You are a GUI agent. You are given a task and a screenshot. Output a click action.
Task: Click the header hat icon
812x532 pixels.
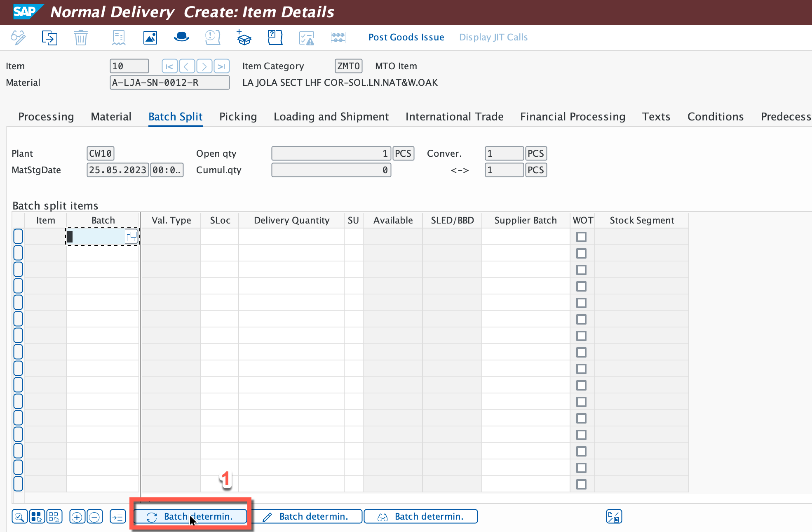pos(181,38)
